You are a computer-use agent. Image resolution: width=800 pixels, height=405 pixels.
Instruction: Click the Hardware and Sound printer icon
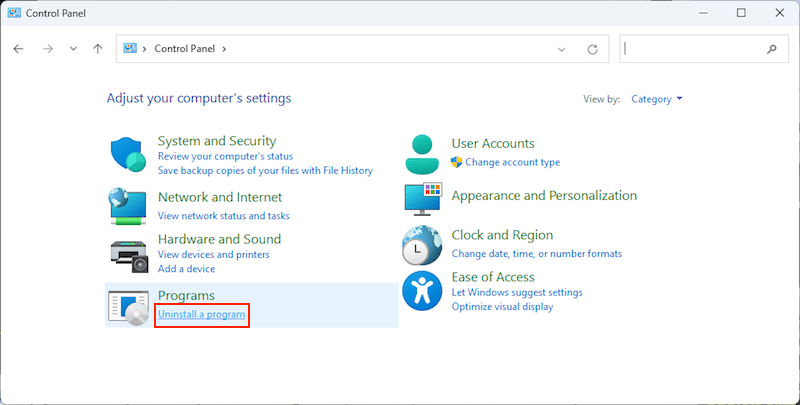[x=129, y=254]
